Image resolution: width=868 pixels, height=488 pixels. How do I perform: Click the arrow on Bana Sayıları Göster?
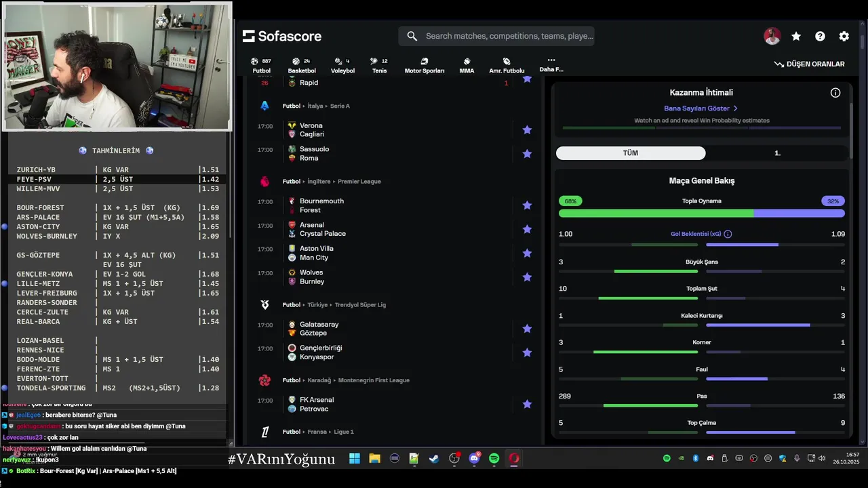coord(735,108)
